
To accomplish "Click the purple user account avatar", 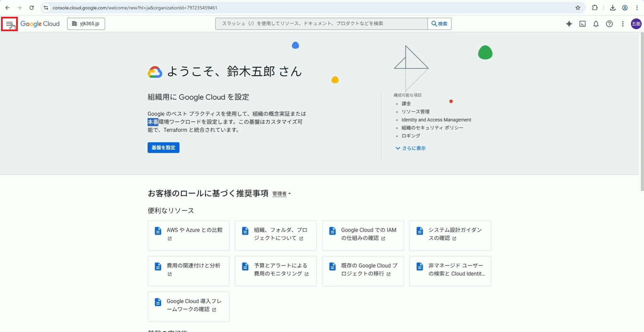I will pyautogui.click(x=636, y=24).
